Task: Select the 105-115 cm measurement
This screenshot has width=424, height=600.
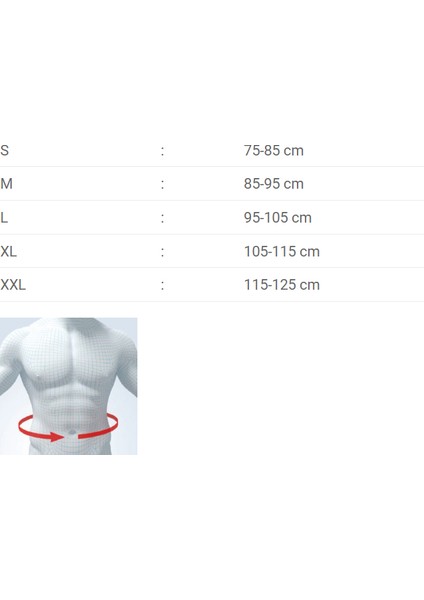Action: pyautogui.click(x=282, y=251)
